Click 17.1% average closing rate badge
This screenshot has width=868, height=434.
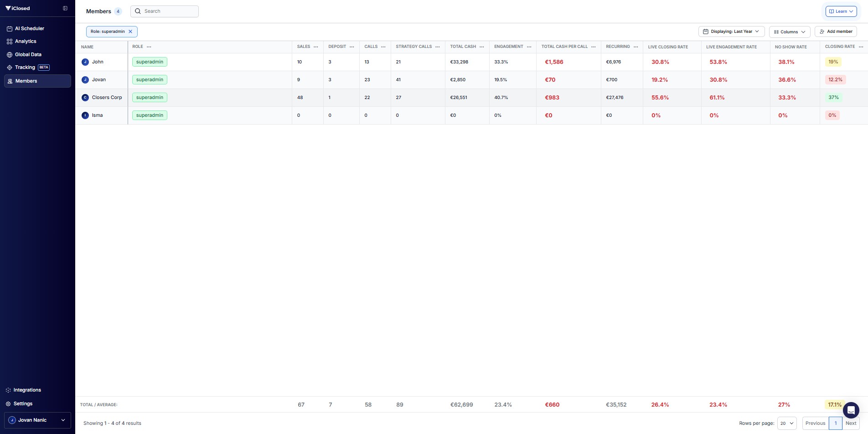(835, 405)
